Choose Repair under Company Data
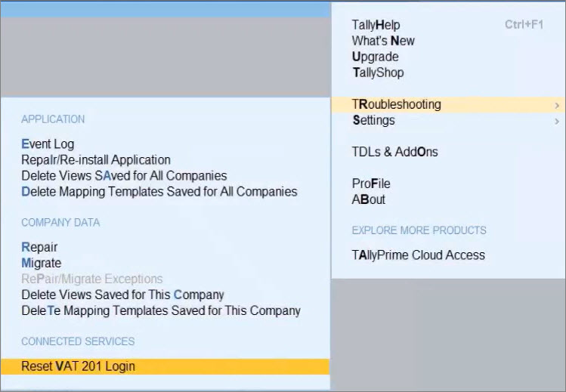This screenshot has height=392, width=566. 39,247
